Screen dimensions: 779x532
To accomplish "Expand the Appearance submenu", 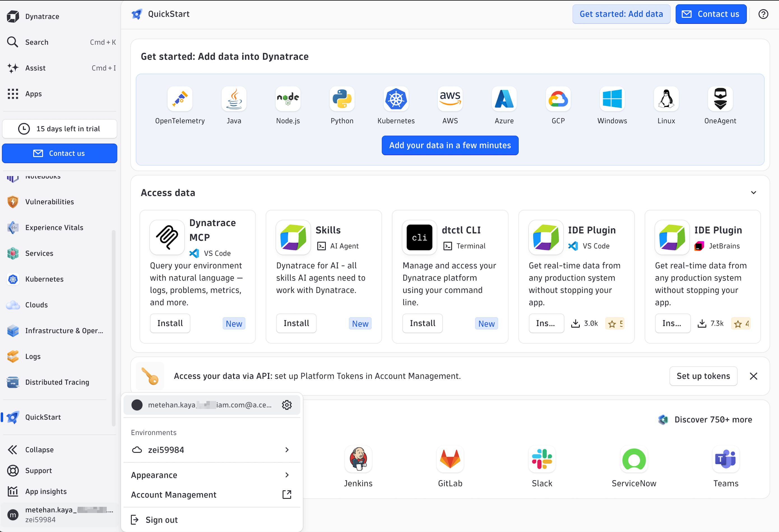I will [x=212, y=475].
